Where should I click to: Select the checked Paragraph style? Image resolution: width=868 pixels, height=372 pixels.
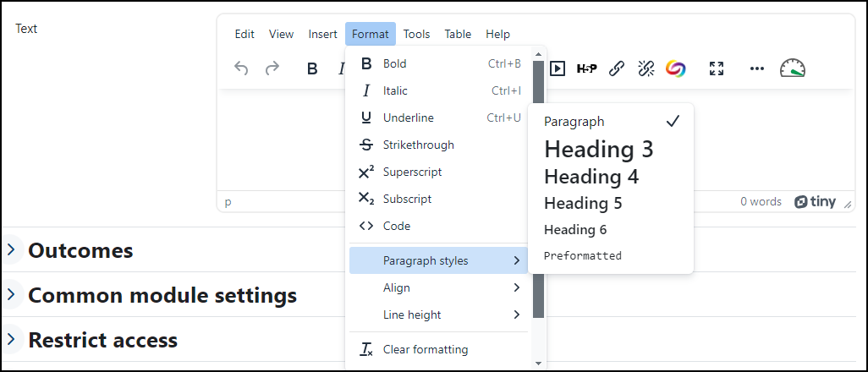[611, 122]
